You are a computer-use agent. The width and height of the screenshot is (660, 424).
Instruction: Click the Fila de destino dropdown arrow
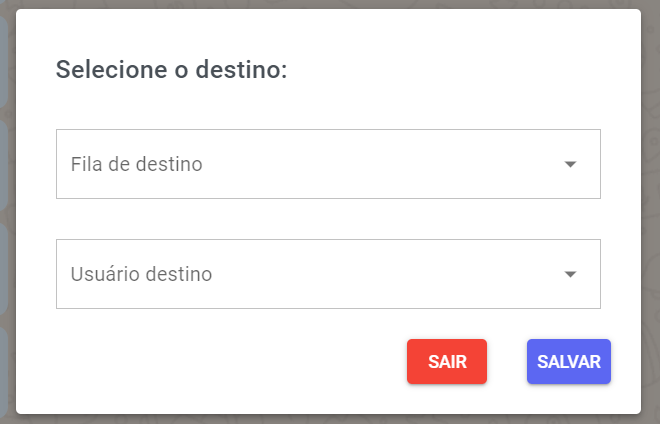coord(570,164)
